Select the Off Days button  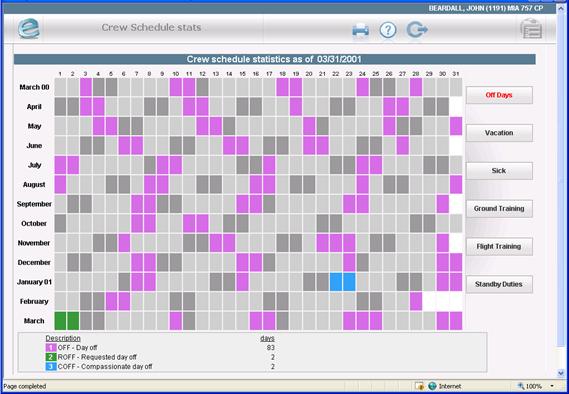click(x=499, y=95)
